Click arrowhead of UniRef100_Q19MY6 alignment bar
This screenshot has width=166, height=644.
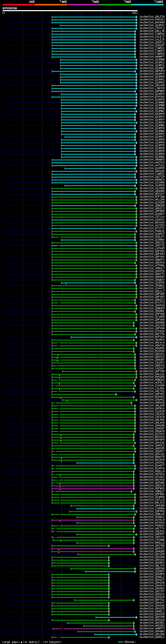coord(135,283)
